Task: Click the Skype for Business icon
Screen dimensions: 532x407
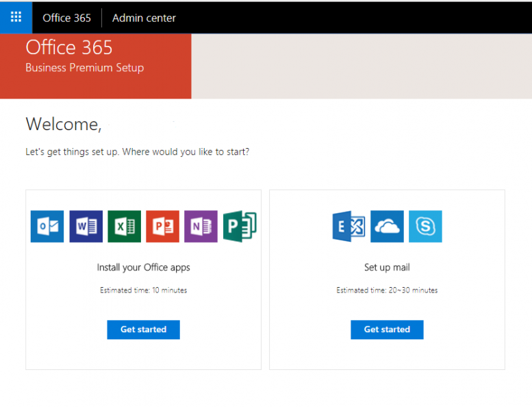Action: click(425, 226)
